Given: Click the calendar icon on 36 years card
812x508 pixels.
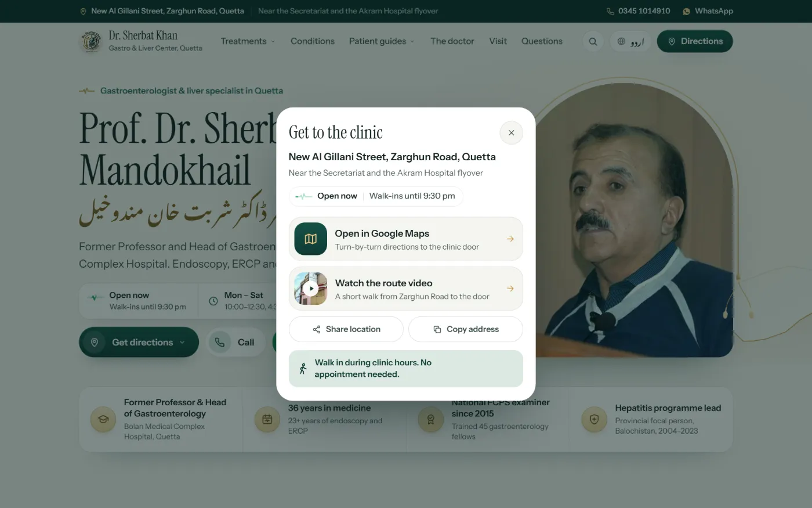Looking at the screenshot, I should click(267, 419).
